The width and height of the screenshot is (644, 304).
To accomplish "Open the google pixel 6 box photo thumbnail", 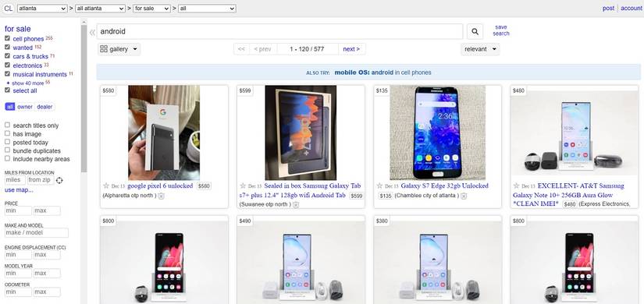I will [x=164, y=133].
